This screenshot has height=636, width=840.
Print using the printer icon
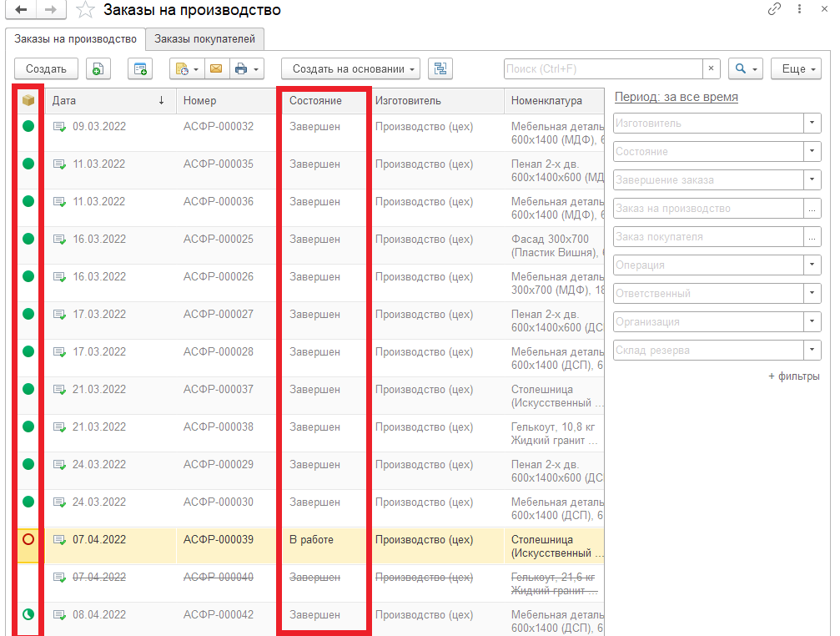pos(242,68)
